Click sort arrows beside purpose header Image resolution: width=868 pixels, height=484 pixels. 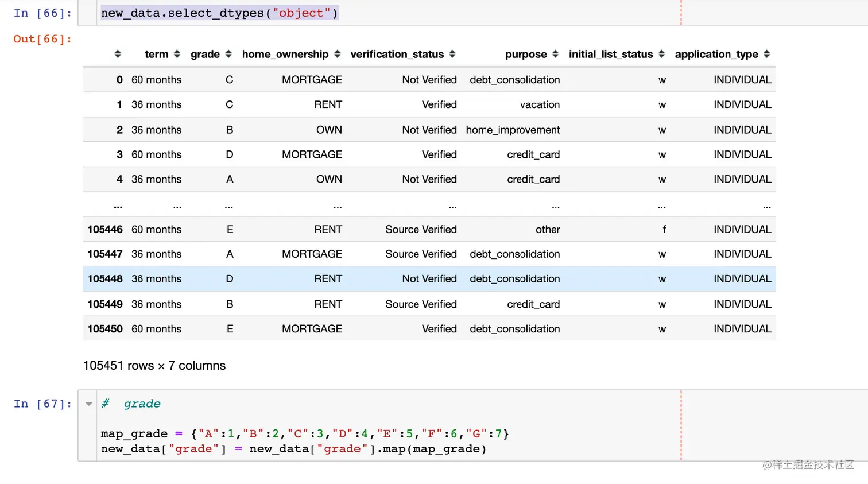click(x=555, y=54)
